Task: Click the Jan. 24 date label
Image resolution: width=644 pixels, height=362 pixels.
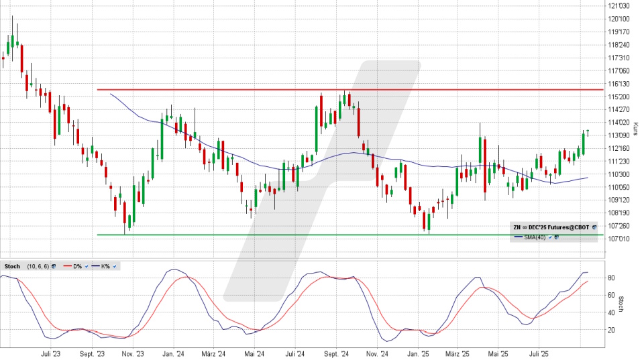Action: (x=173, y=354)
